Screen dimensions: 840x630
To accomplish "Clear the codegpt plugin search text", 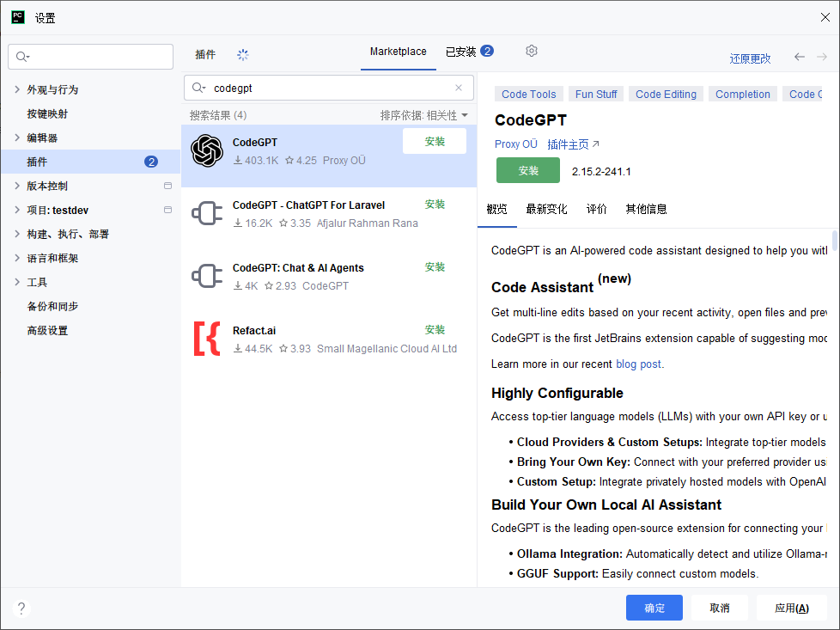I will tap(459, 88).
